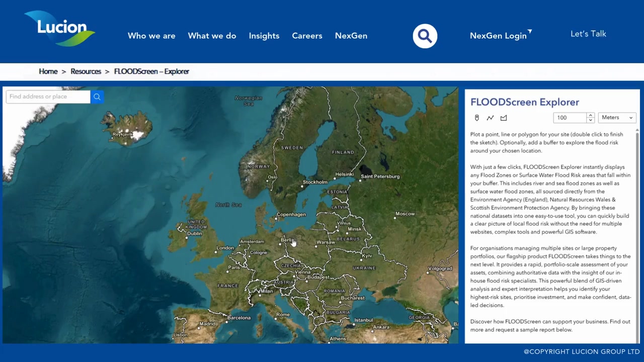
Task: Click the Copenhagen label on the map
Action: click(x=291, y=215)
